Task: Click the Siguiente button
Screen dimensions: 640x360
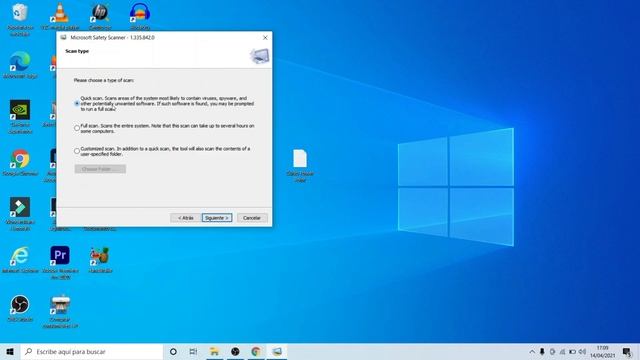Action: 217,218
